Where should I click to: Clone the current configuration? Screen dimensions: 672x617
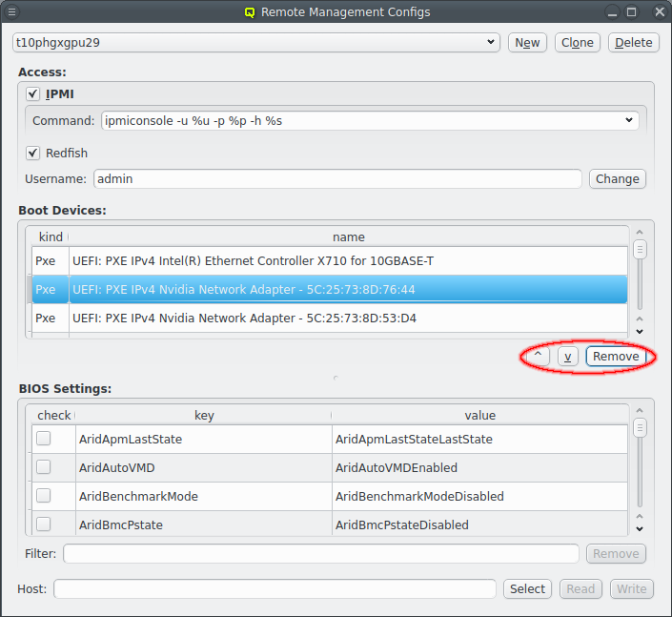point(578,43)
